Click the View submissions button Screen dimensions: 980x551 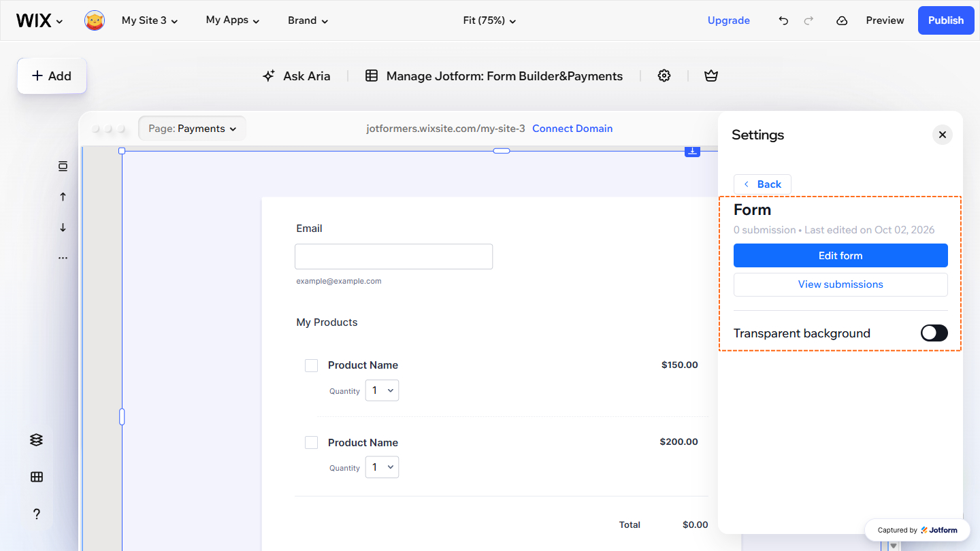click(840, 284)
